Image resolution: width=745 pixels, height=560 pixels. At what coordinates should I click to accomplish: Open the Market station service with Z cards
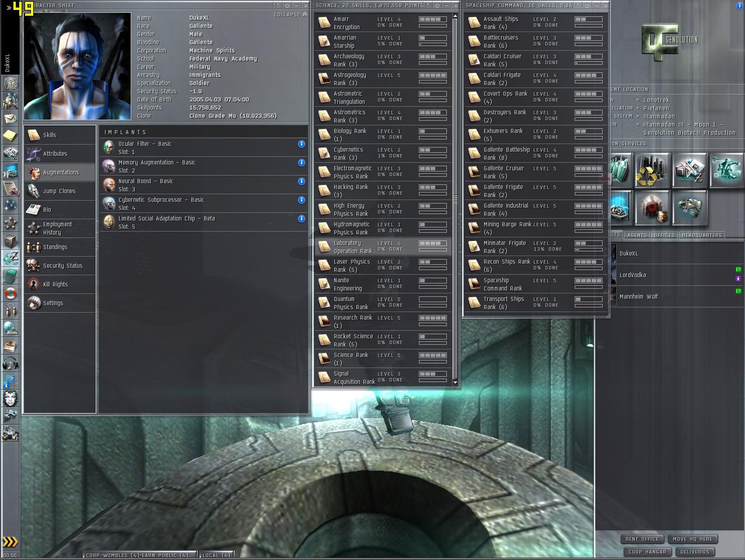689,170
